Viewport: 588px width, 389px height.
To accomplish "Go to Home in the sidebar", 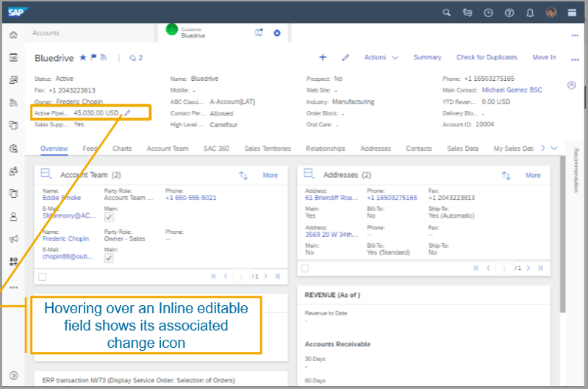I will point(13,35).
